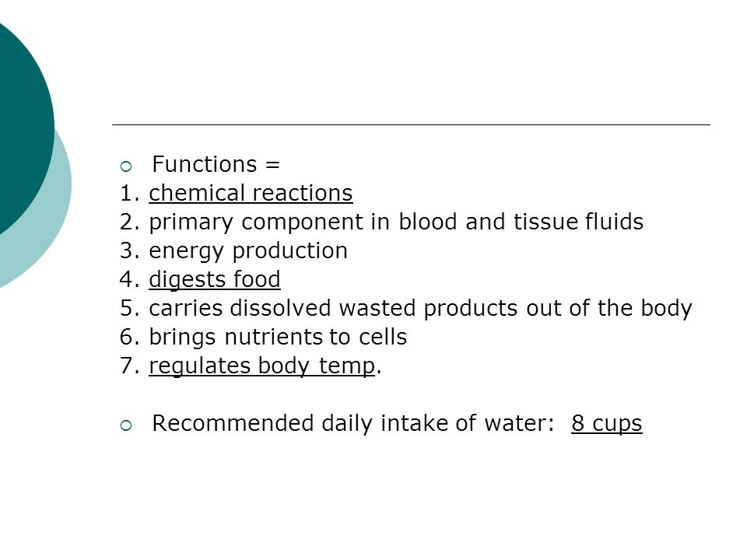Click the number 7. list marker
This screenshot has height=560, width=747.
click(130, 366)
